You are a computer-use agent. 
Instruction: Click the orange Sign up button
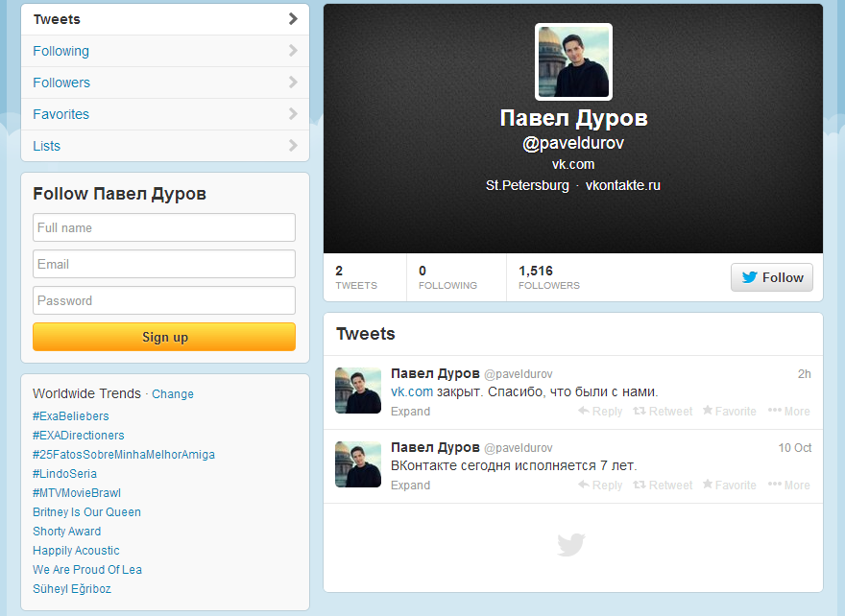tap(164, 337)
